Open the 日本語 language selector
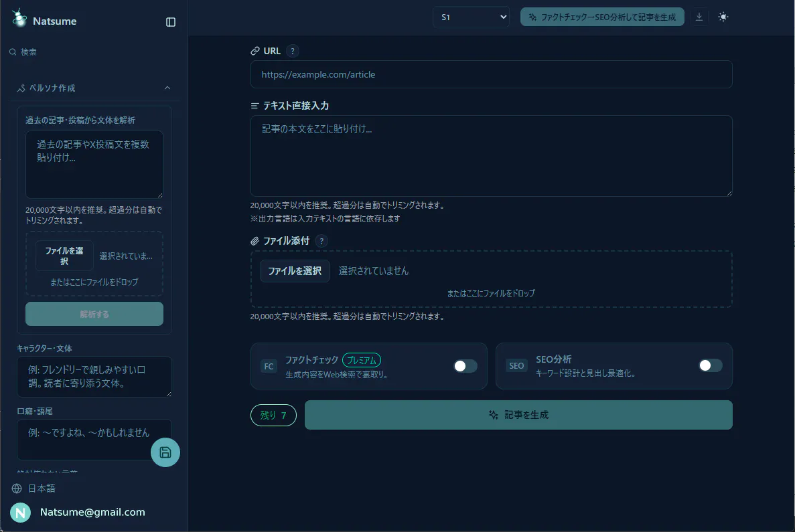Screen dimensions: 795x532 click(x=42, y=489)
